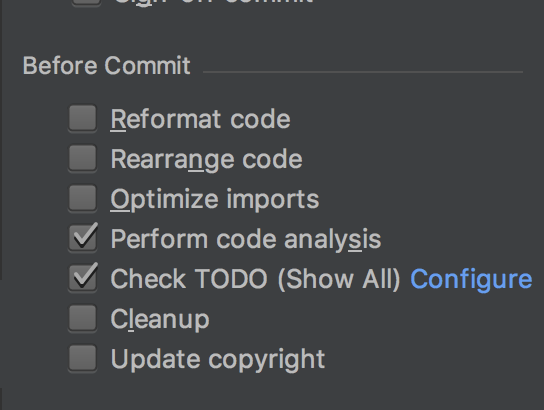Select the 'Optimize imports' label text
The width and height of the screenshot is (544, 410).
214,199
